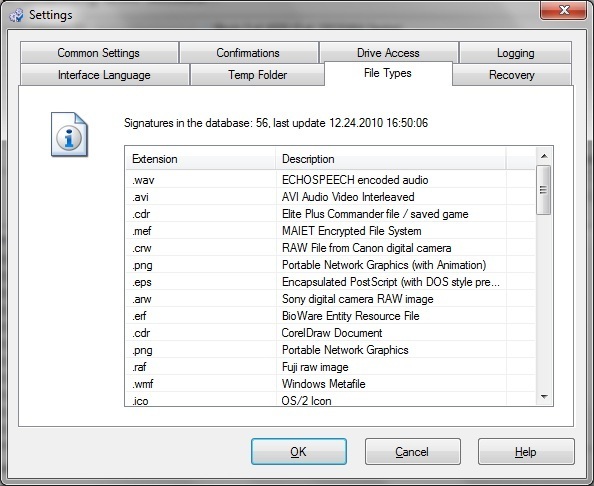594x486 pixels.
Task: Click the OK button
Action: click(299, 452)
